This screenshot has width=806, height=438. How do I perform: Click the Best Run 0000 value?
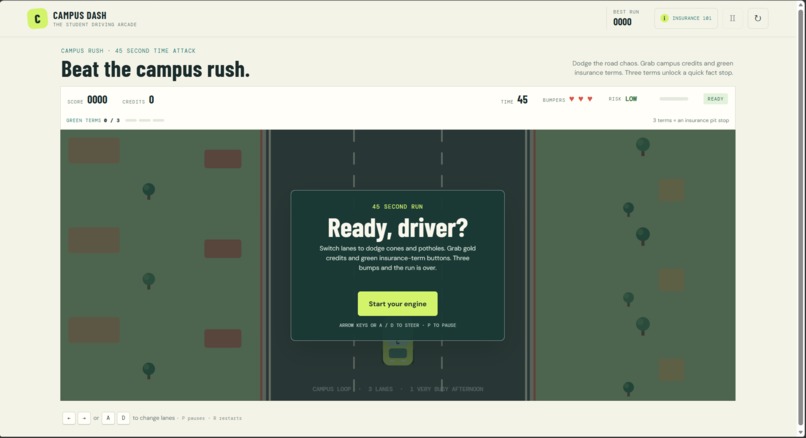coord(622,22)
